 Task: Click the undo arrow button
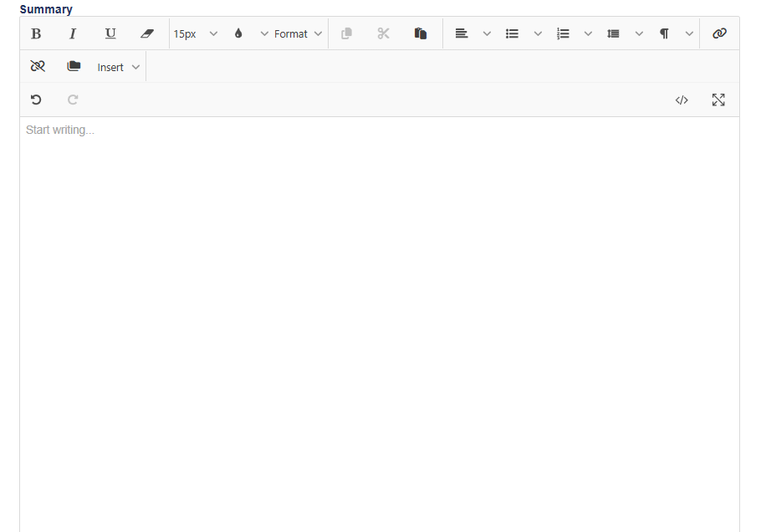36,100
